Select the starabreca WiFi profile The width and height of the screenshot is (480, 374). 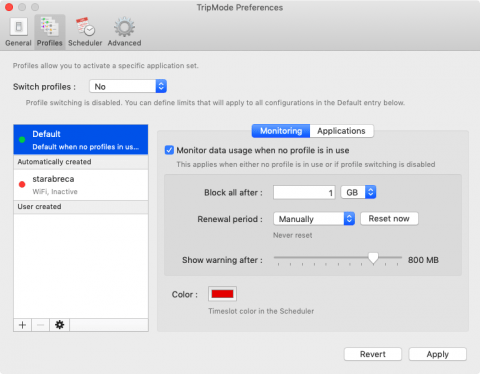(81, 185)
